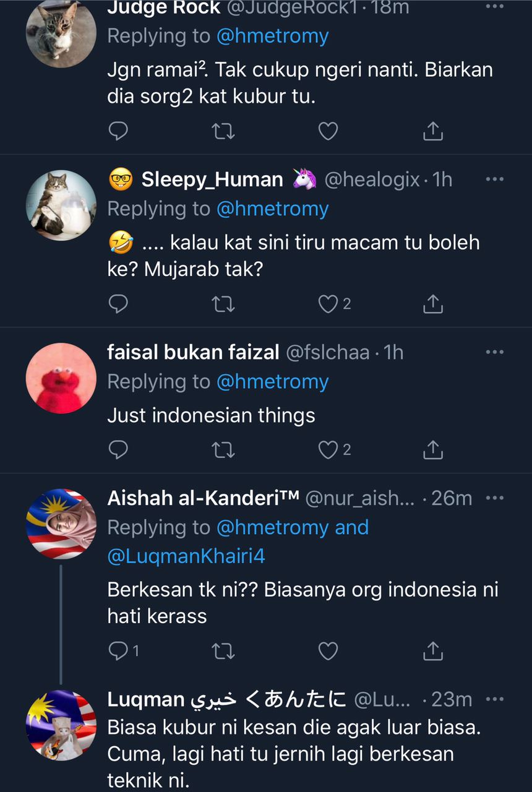Share Sleepy_Human's tweet
The image size is (532, 792).
pos(432,304)
